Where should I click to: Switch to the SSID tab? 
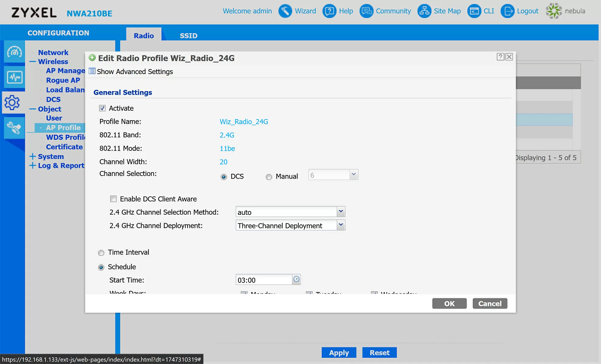click(x=188, y=35)
